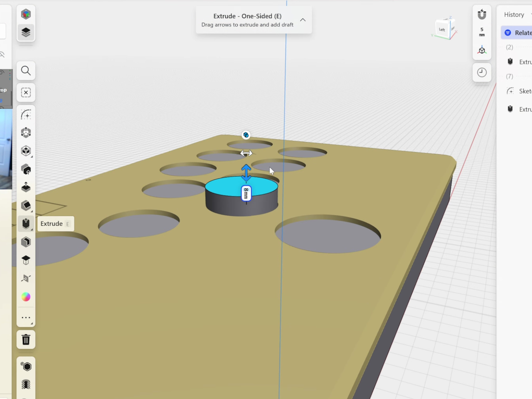Click the colored cube icon at top left
532x399 pixels.
pyautogui.click(x=26, y=14)
